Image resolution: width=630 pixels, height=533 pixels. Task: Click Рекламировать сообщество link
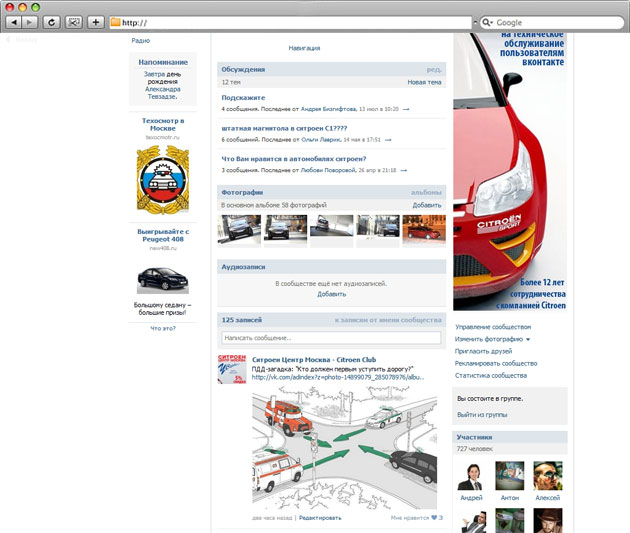[496, 363]
